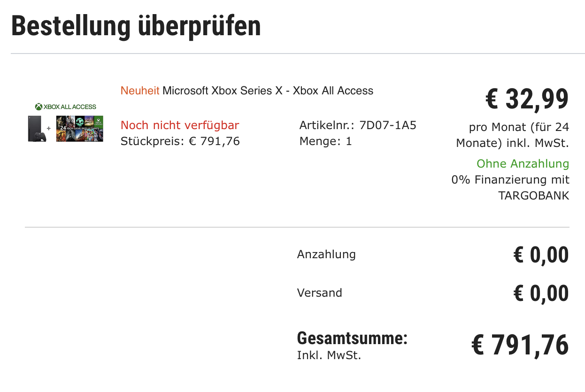
Task: Click the Anzahlung label
Action: 326,254
